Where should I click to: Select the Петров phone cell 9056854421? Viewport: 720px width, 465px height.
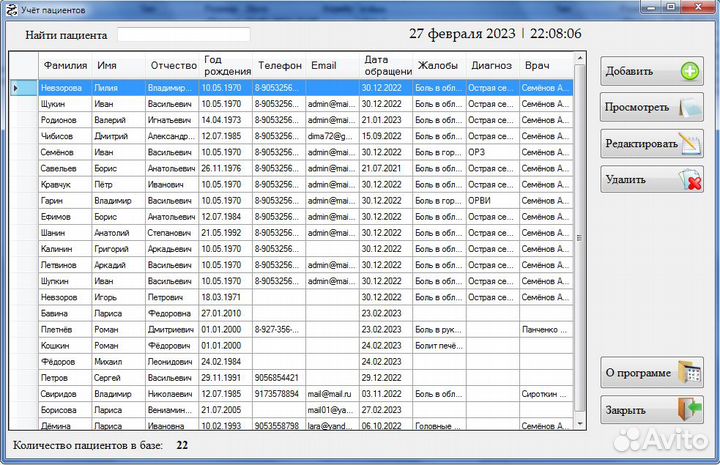[277, 378]
